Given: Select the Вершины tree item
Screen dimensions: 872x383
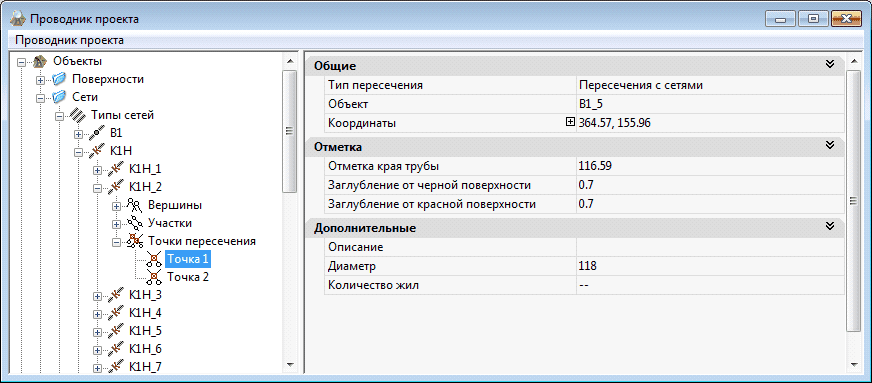Looking at the screenshot, I should (175, 205).
